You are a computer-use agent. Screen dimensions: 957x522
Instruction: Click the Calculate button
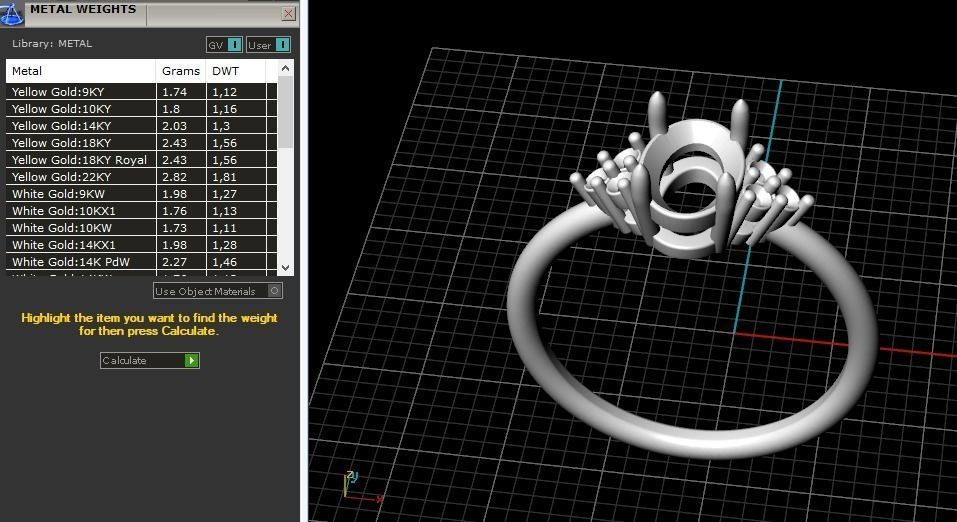[x=150, y=360]
